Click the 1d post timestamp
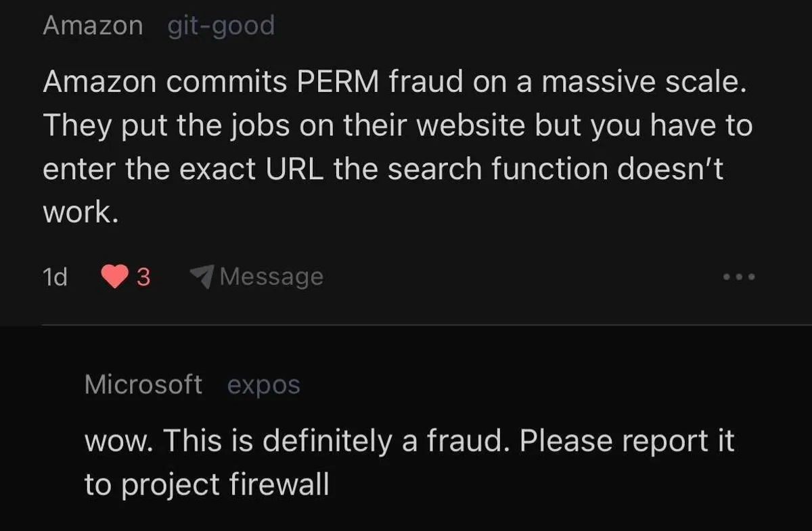The width and height of the screenshot is (812, 531). 55,277
